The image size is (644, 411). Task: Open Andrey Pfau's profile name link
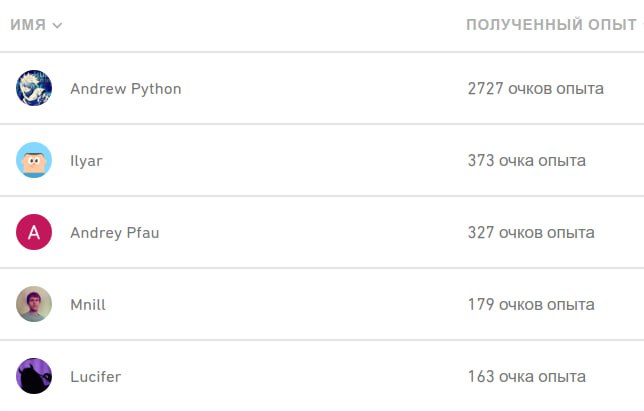point(114,233)
